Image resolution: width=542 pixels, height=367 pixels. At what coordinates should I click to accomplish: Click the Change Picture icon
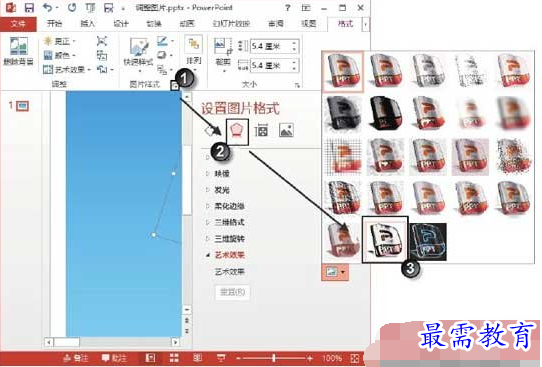click(102, 55)
